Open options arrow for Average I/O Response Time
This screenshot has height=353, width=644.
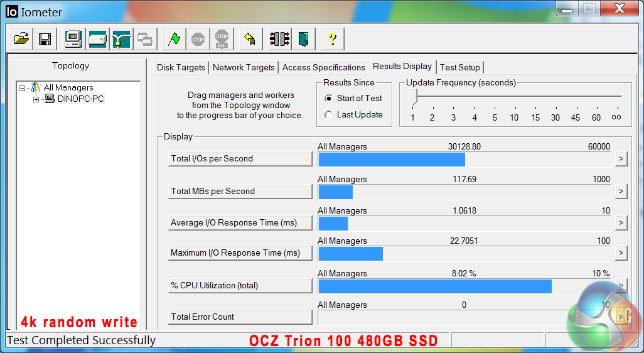tap(621, 223)
